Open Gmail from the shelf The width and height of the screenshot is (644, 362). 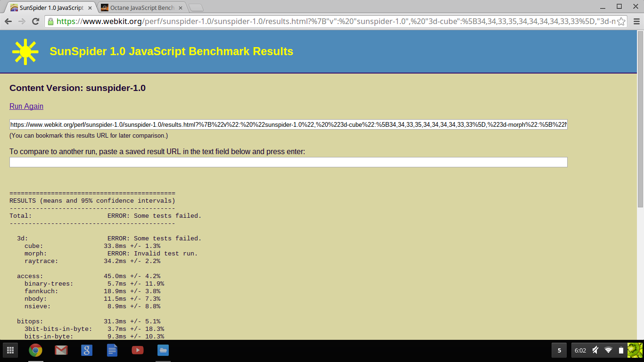point(61,350)
